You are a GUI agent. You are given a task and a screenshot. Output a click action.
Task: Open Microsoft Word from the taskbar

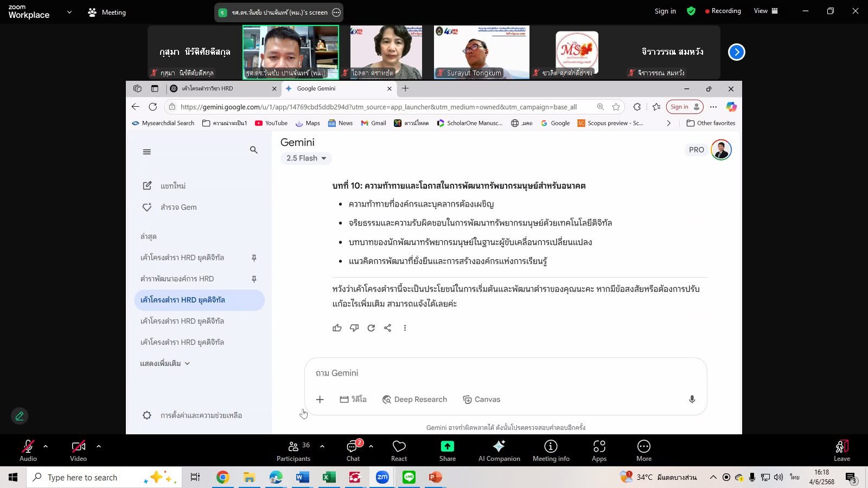click(x=302, y=477)
